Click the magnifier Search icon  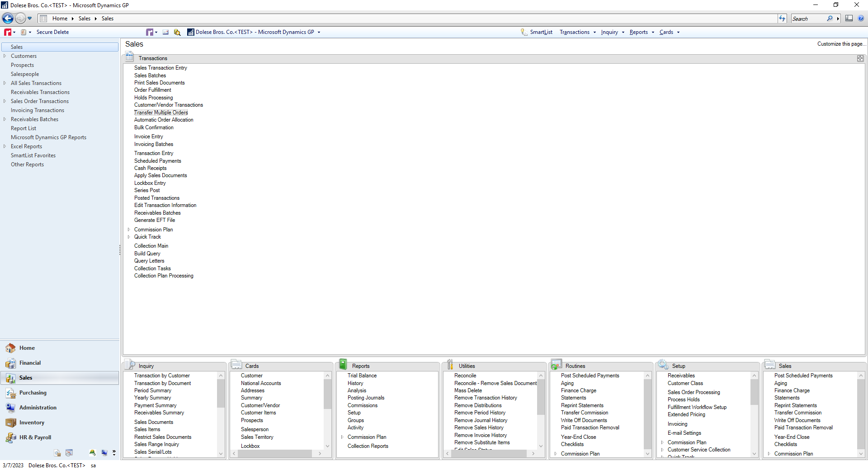click(x=830, y=19)
